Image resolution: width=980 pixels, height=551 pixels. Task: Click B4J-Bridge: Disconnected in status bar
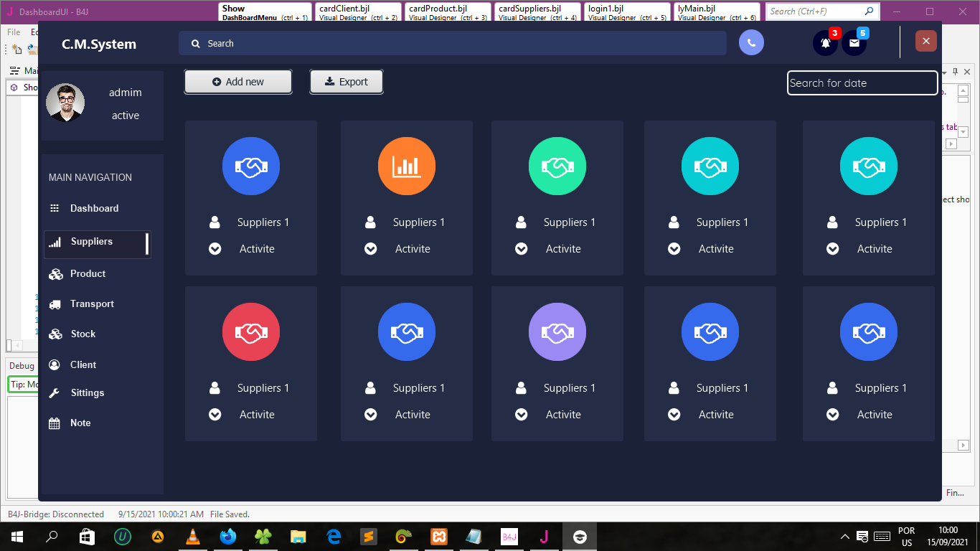[56, 514]
